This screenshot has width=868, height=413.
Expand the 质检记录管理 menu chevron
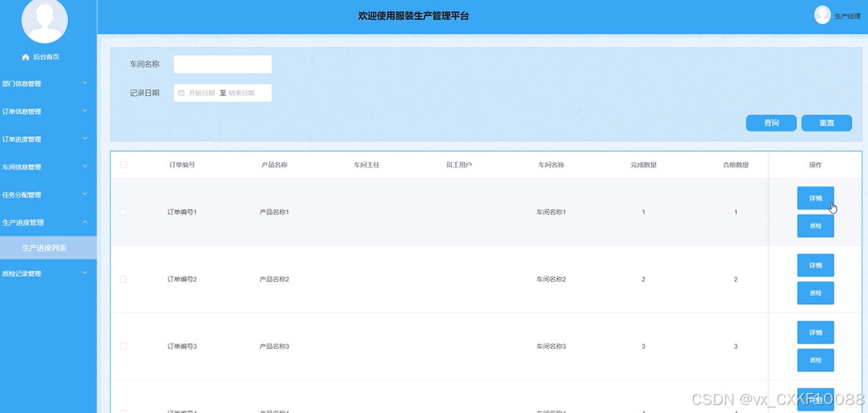tap(85, 273)
